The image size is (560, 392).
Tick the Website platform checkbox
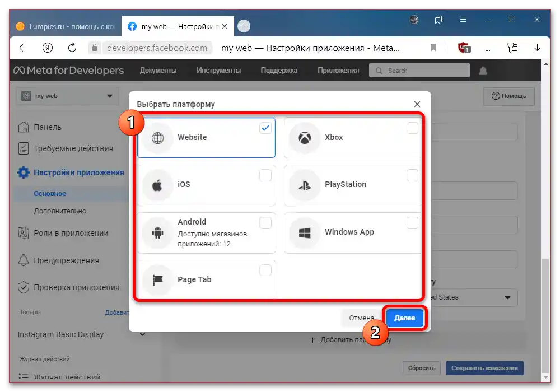pos(265,128)
